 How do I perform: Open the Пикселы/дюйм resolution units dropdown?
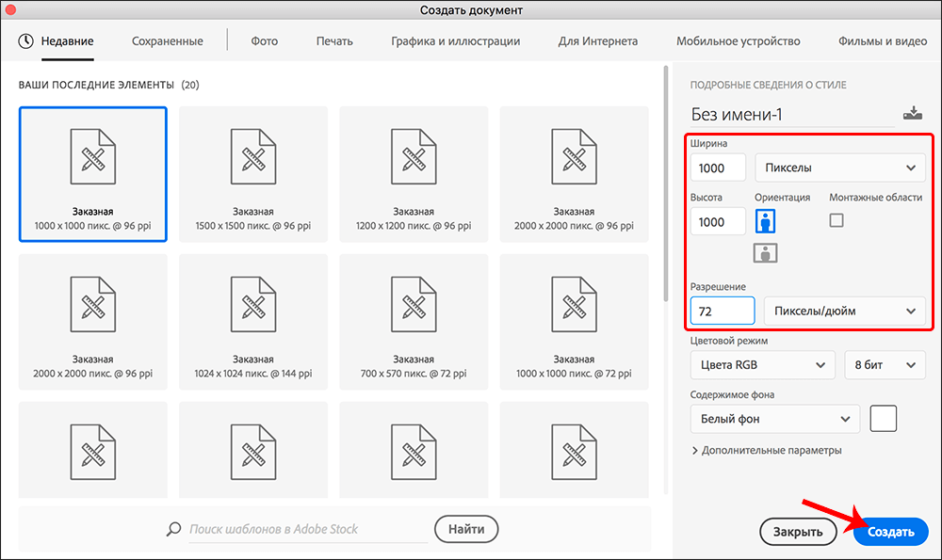point(844,310)
